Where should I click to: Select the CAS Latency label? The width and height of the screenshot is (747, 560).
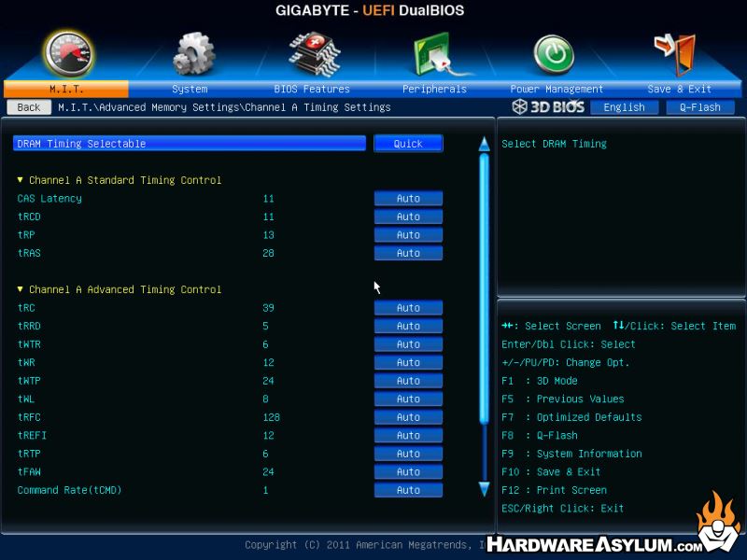[x=49, y=199]
